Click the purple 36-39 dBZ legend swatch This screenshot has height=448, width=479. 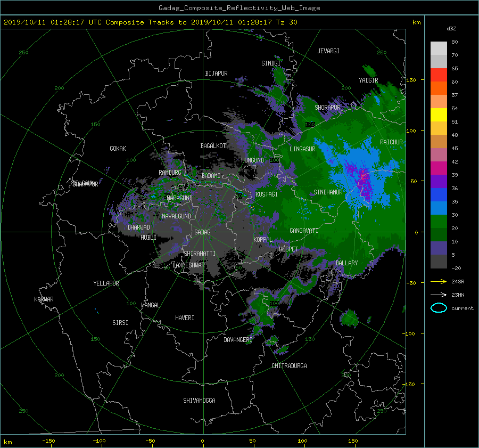(x=439, y=181)
